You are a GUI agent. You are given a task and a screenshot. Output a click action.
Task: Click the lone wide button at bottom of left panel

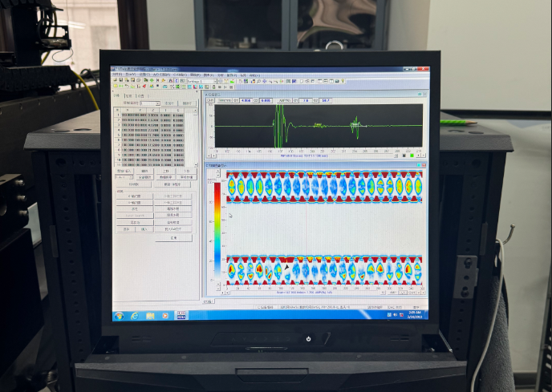(x=174, y=237)
